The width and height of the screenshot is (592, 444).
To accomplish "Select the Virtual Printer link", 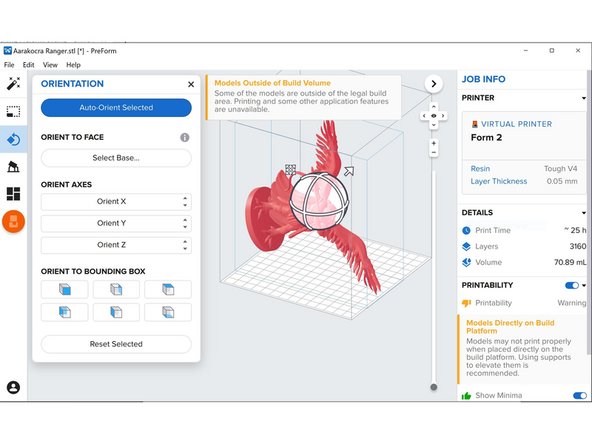I will point(516,124).
